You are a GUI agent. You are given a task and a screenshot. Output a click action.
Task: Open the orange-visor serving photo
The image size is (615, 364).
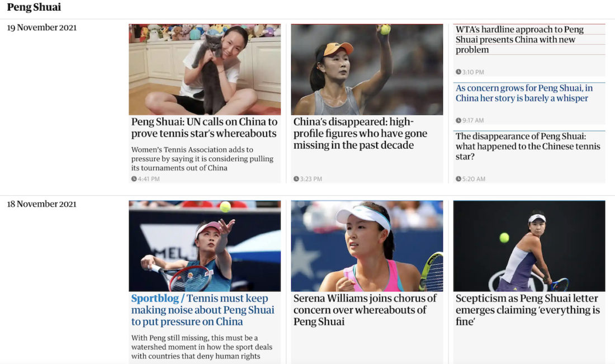click(367, 69)
